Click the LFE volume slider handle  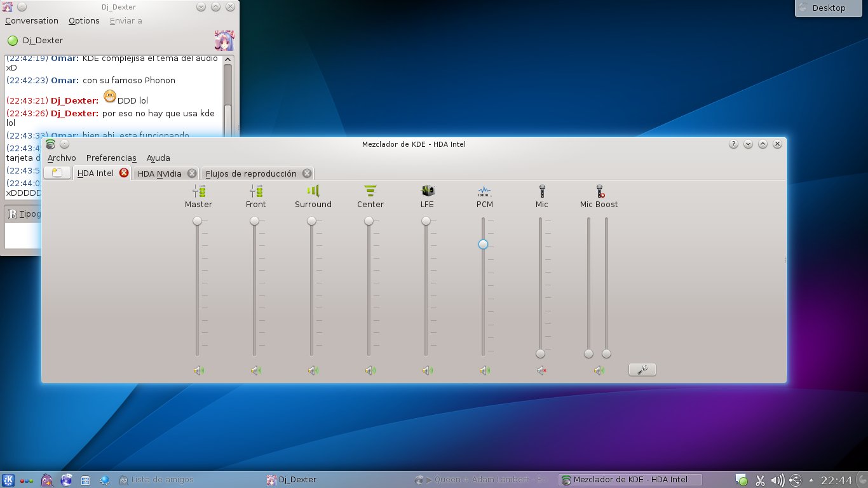tap(426, 221)
